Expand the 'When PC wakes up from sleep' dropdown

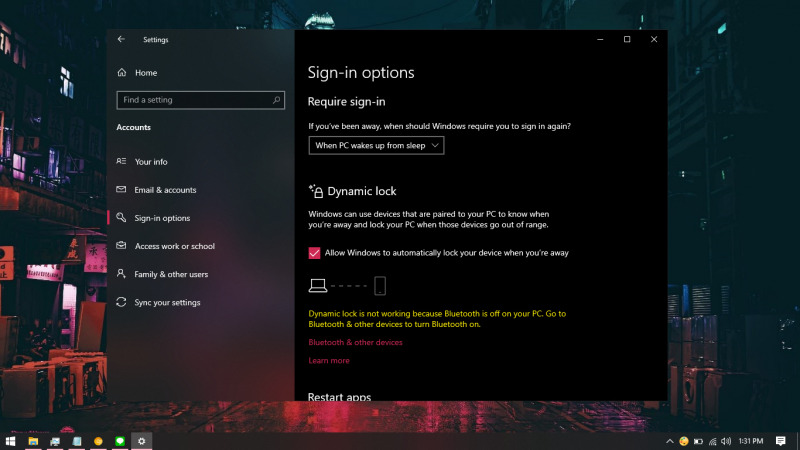[376, 145]
